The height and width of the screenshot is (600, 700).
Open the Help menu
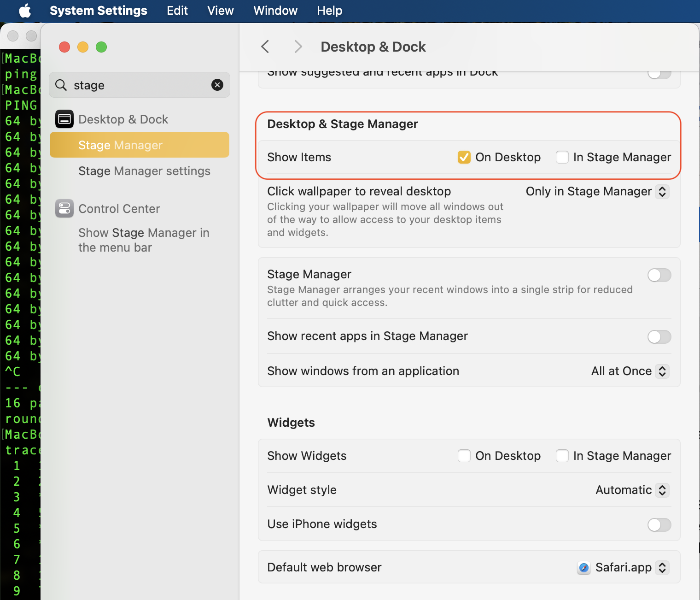click(329, 11)
